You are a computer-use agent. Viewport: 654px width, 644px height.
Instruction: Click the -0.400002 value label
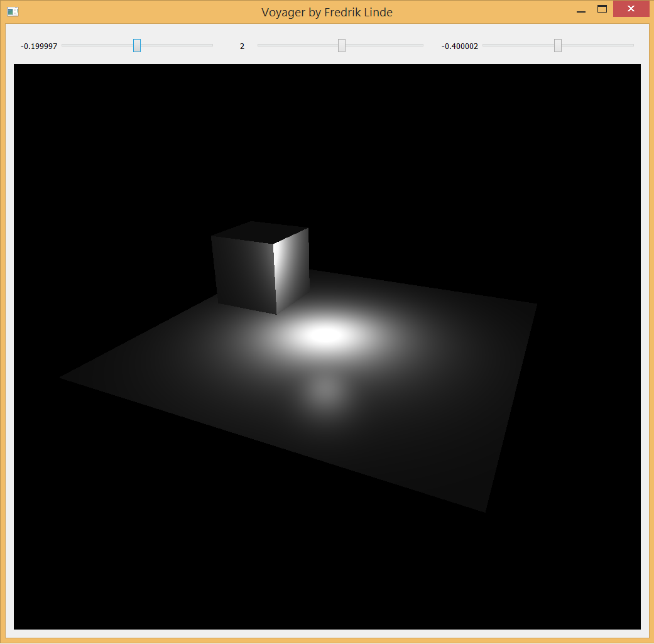coord(459,45)
